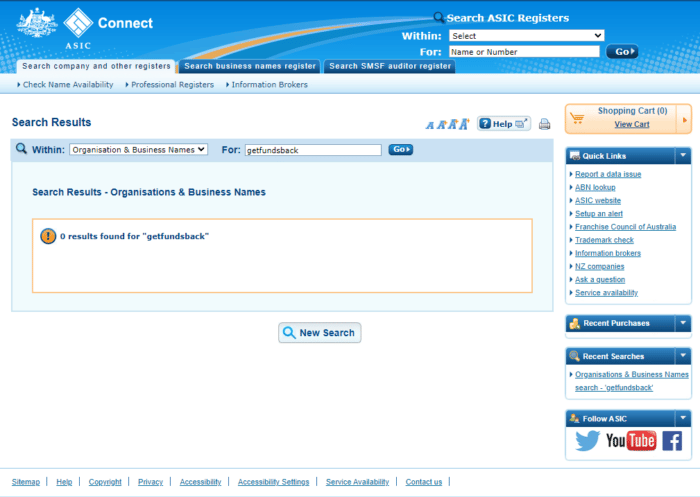
Task: Click the orange warning exclamation icon
Action: pos(48,236)
